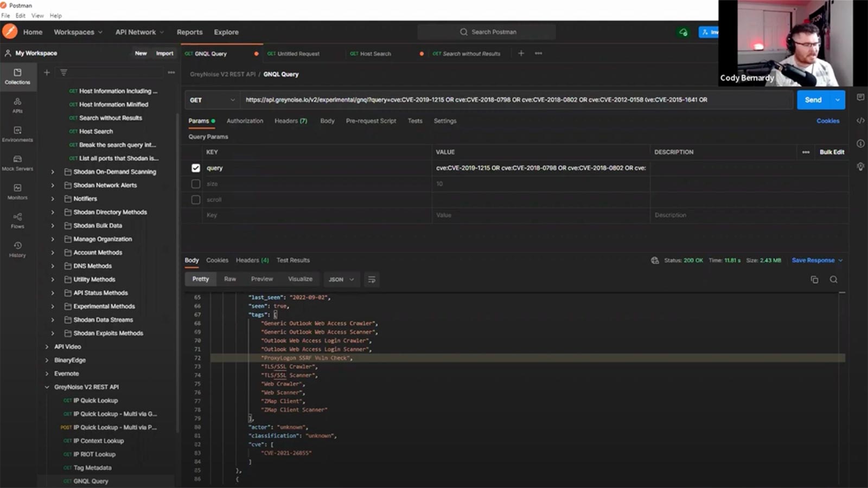Check the size parameter checkbox
Viewport: 868px width, 488px height.
196,184
